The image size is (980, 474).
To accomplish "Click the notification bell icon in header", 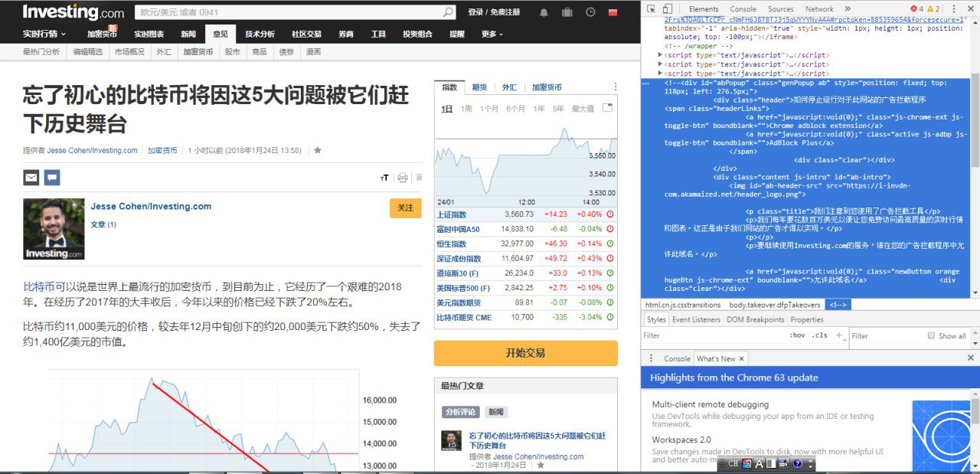I will 544,12.
